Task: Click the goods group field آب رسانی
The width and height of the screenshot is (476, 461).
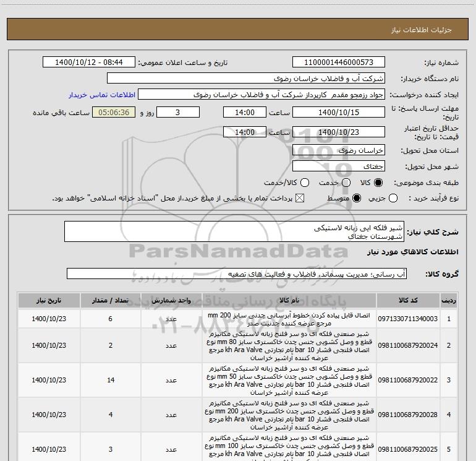Action: pyautogui.click(x=237, y=274)
